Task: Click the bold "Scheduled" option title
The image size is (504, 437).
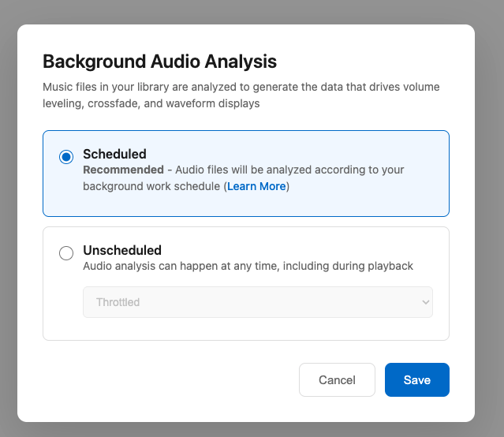Action: (114, 154)
